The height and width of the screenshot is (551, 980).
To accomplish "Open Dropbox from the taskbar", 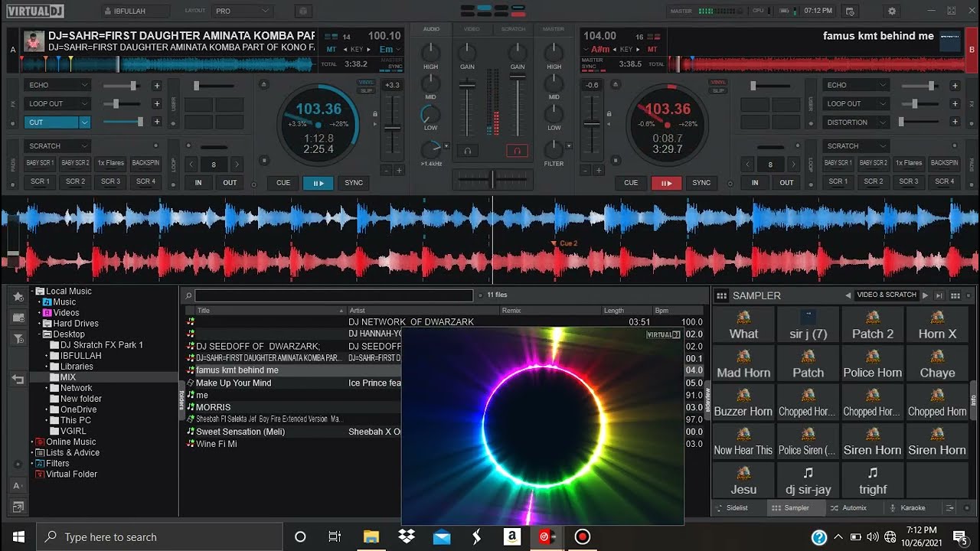I will (x=407, y=536).
